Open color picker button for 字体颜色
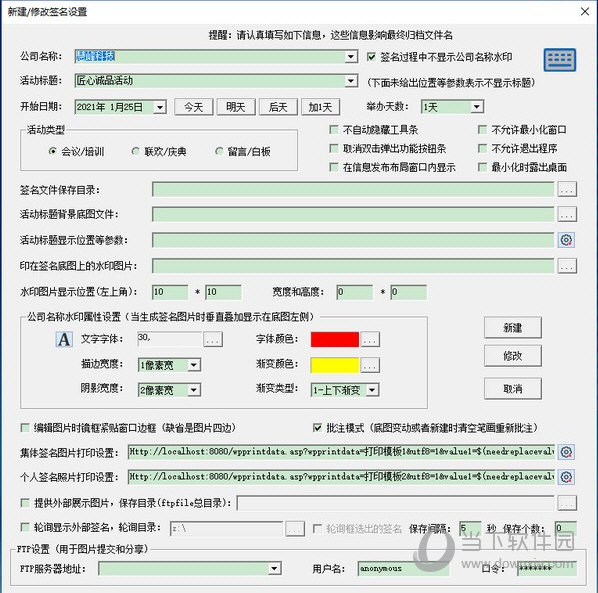 pos(370,339)
